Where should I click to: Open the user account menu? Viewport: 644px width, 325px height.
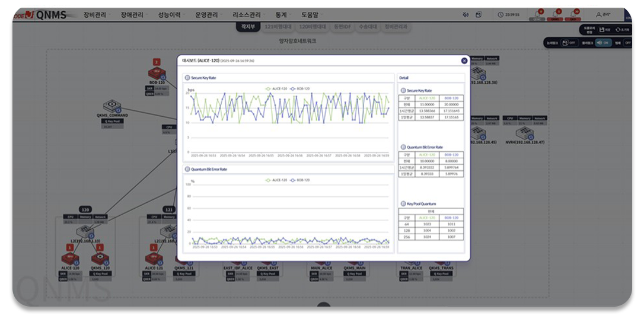click(x=603, y=15)
